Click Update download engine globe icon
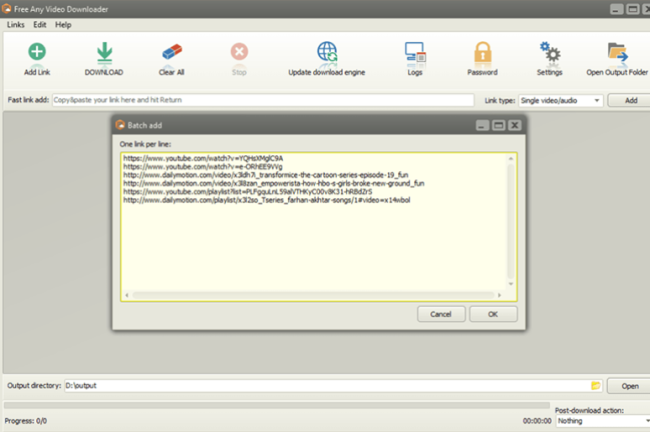This screenshot has height=432, width=650. 327,52
